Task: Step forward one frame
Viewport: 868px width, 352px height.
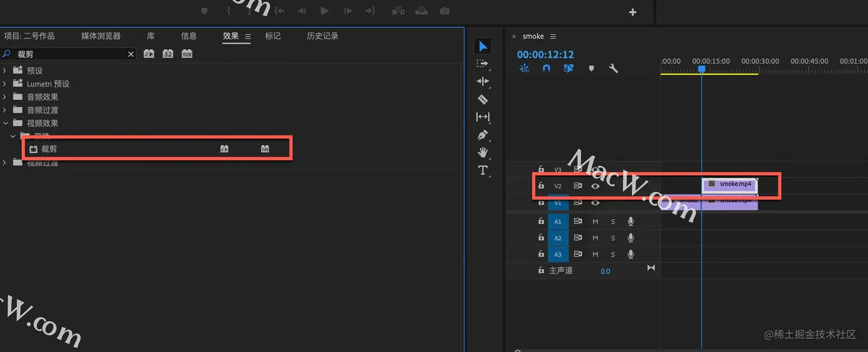Action: 348,11
